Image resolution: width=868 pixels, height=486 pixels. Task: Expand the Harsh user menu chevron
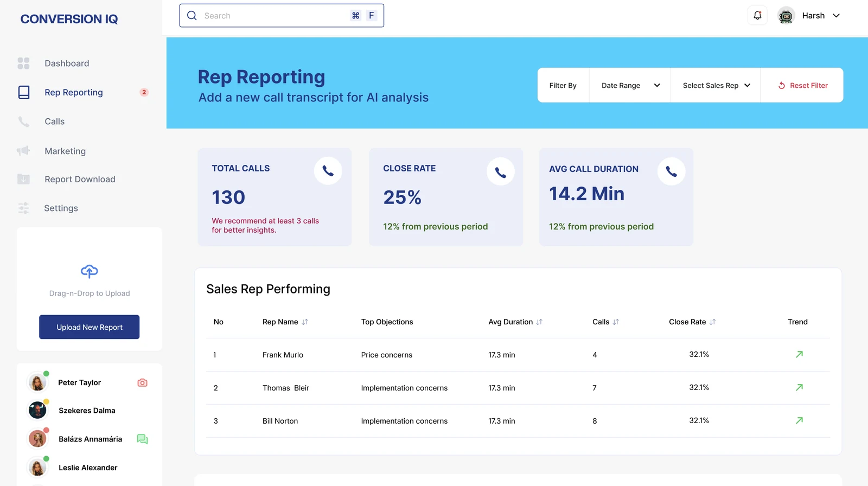836,16
